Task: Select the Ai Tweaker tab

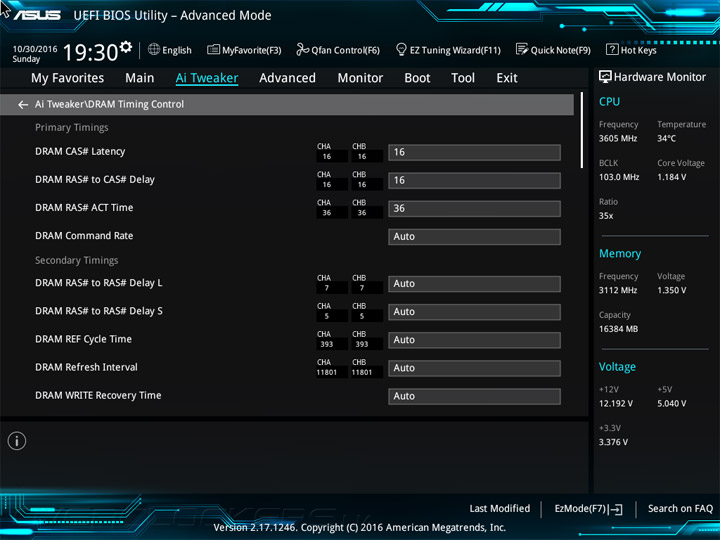Action: pyautogui.click(x=207, y=78)
